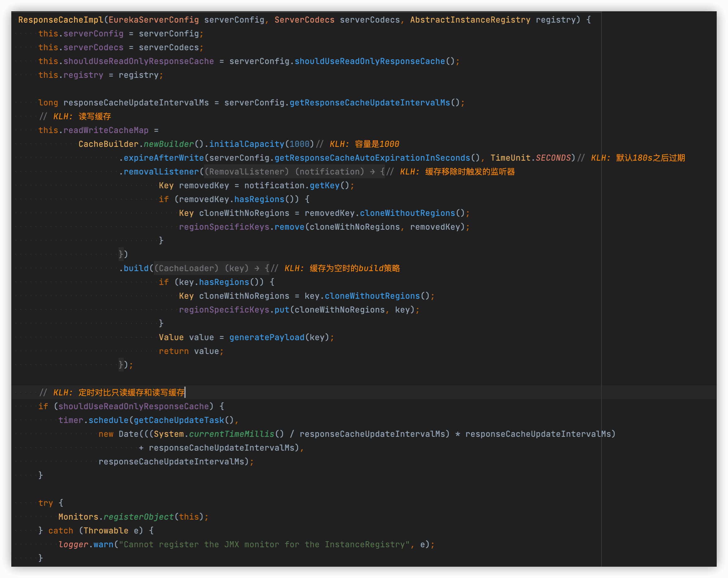Click the initialCapacity method call
The height and width of the screenshot is (578, 728).
[x=247, y=144]
